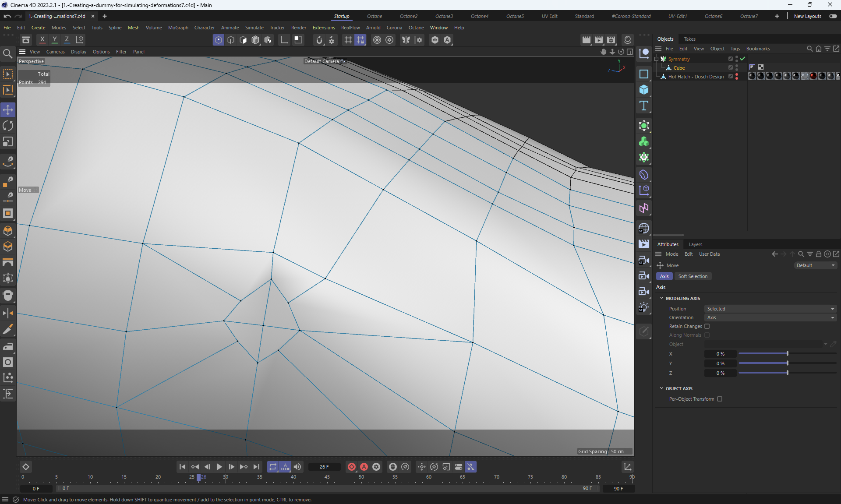Select the Scale tool in left toolbar
Image resolution: width=841 pixels, height=504 pixels.
8,142
